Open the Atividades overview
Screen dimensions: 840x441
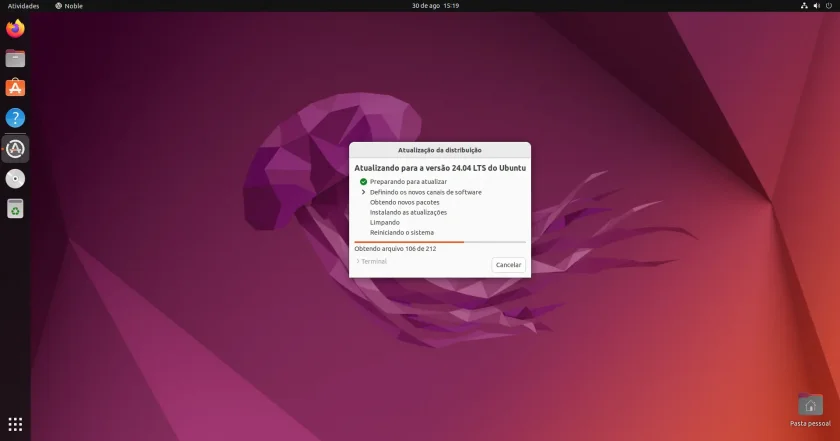[x=24, y=6]
